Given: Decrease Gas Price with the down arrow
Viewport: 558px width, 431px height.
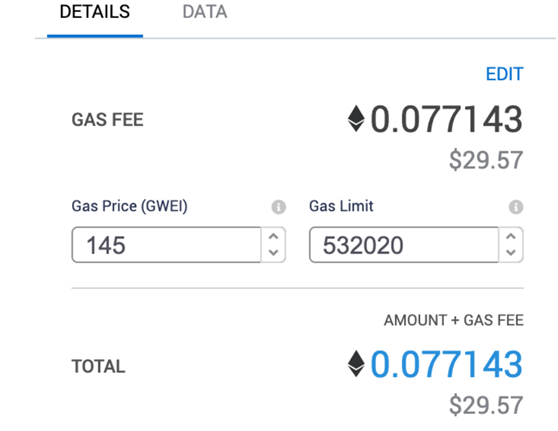Looking at the screenshot, I should pyautogui.click(x=273, y=253).
